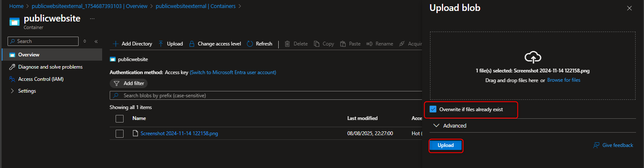Open publicwebsiteexternal | Containers breadcrumb

[x=195, y=6]
